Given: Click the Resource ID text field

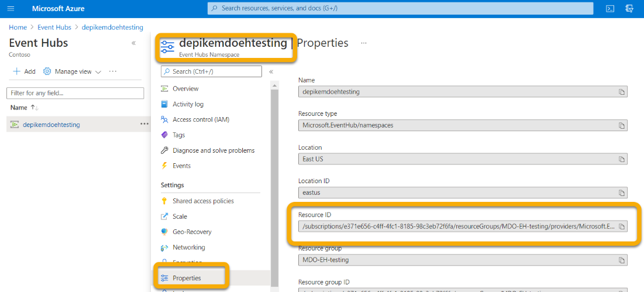Looking at the screenshot, I should pyautogui.click(x=463, y=226).
